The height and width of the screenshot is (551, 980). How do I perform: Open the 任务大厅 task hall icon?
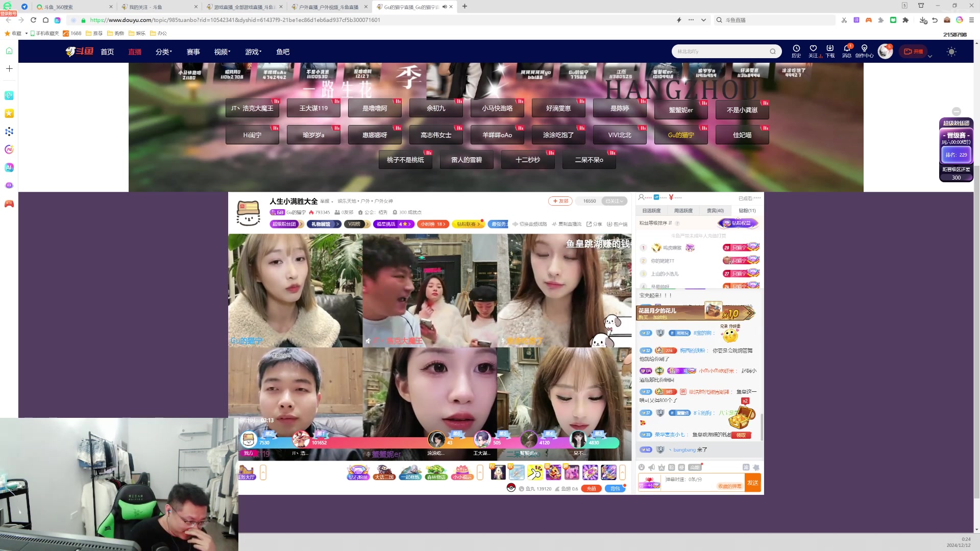[247, 472]
